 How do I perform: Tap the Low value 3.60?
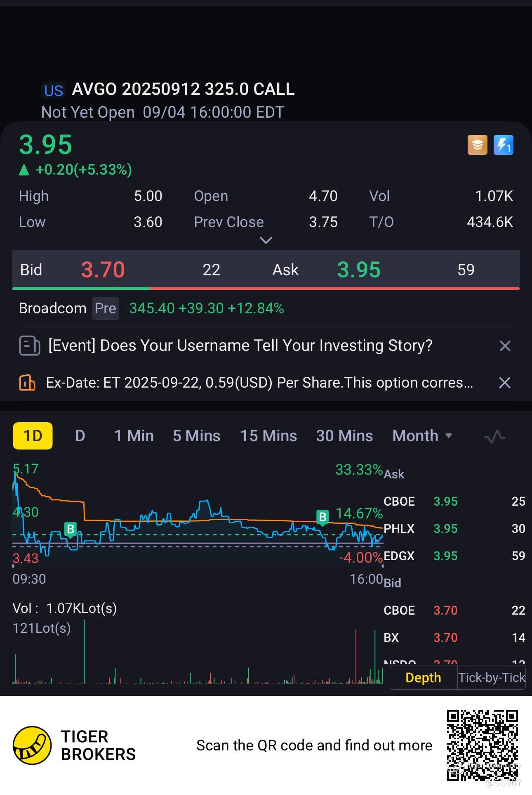(148, 222)
